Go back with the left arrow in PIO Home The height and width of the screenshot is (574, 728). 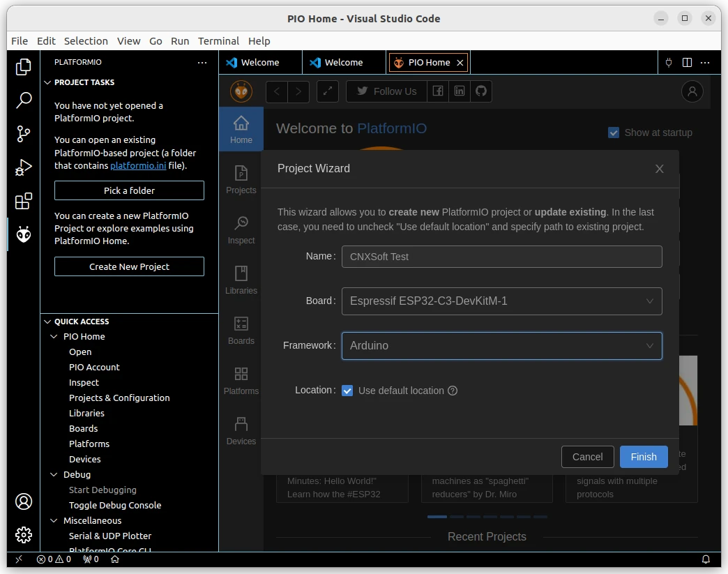(x=277, y=91)
